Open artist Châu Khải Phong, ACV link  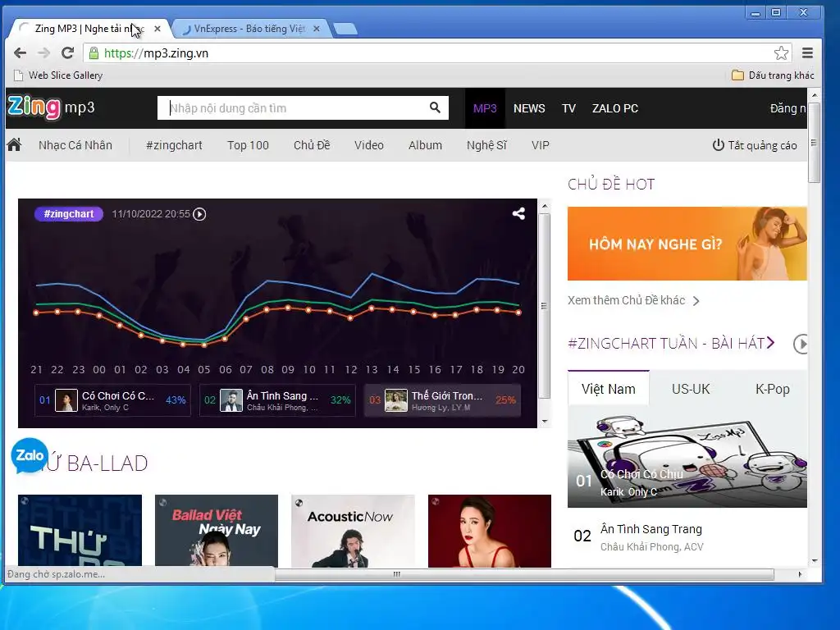(x=651, y=547)
